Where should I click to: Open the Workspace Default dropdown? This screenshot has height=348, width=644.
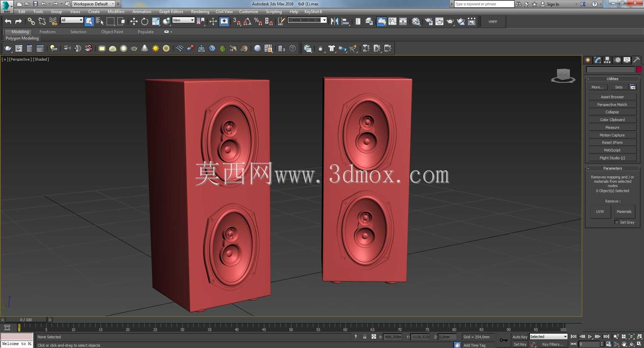[93, 4]
